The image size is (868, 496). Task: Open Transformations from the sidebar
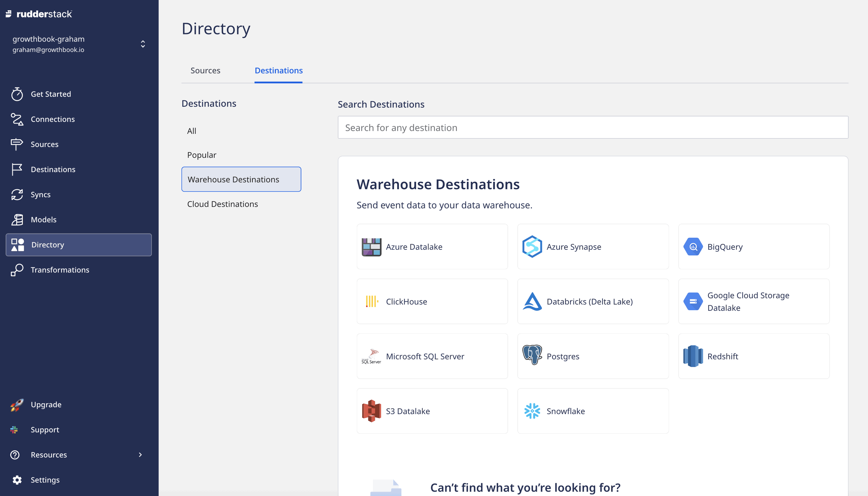[60, 270]
